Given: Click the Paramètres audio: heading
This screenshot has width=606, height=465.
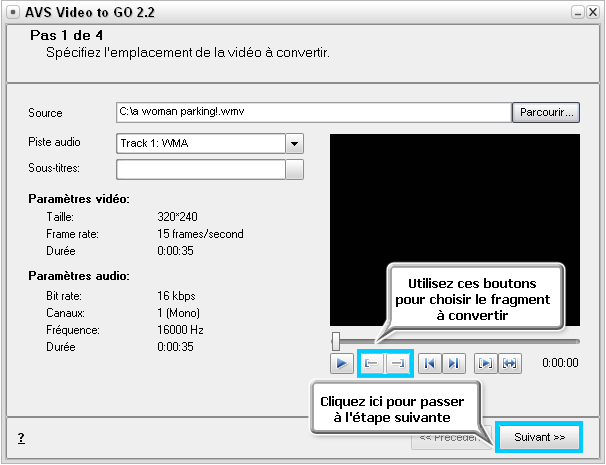Looking at the screenshot, I should coord(79,276).
